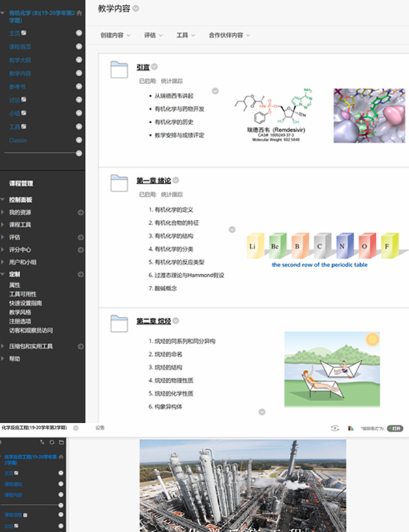Click the 引言 folder icon
The width and height of the screenshot is (409, 532).
[119, 70]
